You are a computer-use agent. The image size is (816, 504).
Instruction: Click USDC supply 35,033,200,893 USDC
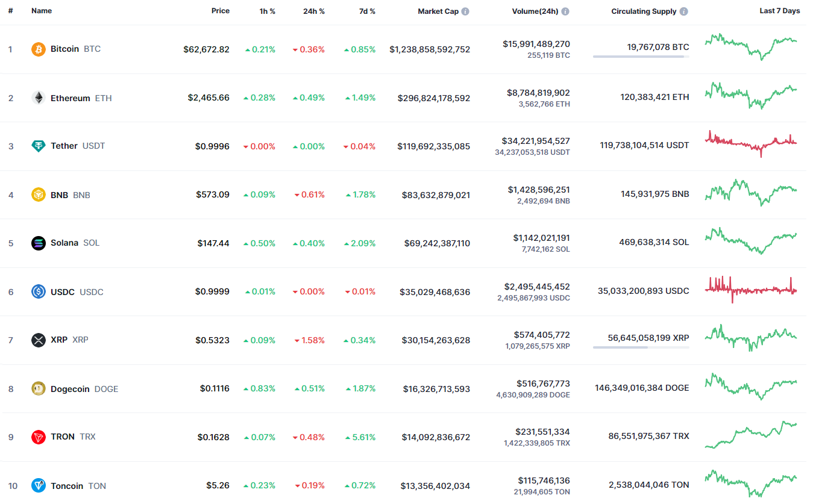click(x=644, y=291)
